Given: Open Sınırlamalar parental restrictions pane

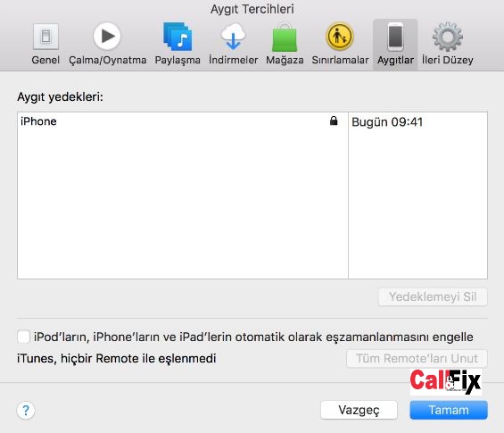Looking at the screenshot, I should point(340,44).
